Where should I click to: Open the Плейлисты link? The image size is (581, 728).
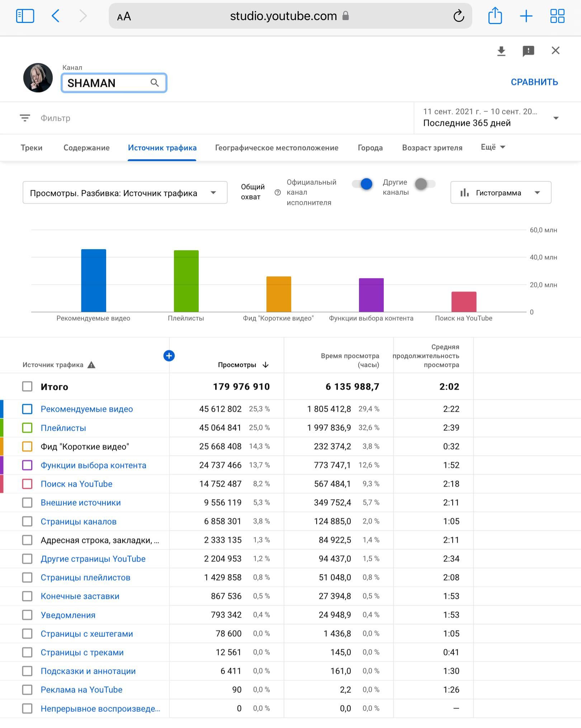click(x=63, y=428)
